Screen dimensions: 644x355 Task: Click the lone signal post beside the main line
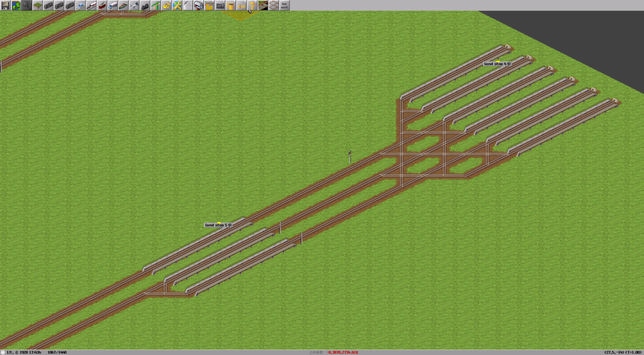(x=349, y=156)
